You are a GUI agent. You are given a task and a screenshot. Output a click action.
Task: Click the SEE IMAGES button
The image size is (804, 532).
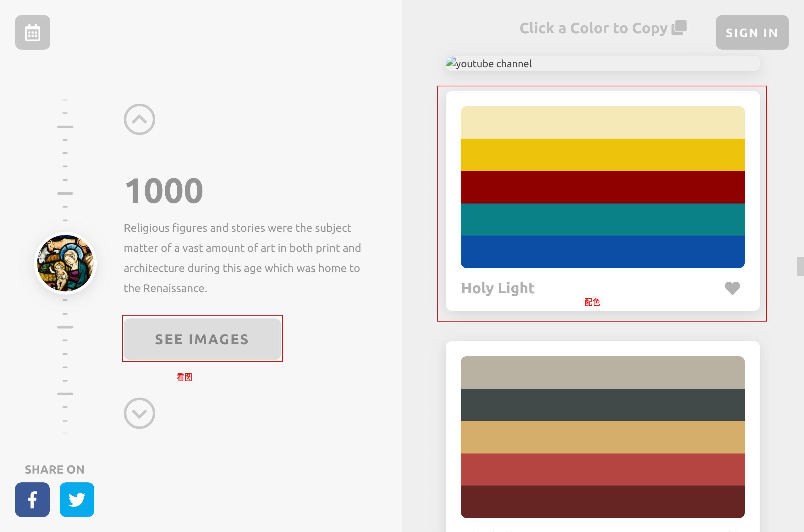(x=202, y=339)
